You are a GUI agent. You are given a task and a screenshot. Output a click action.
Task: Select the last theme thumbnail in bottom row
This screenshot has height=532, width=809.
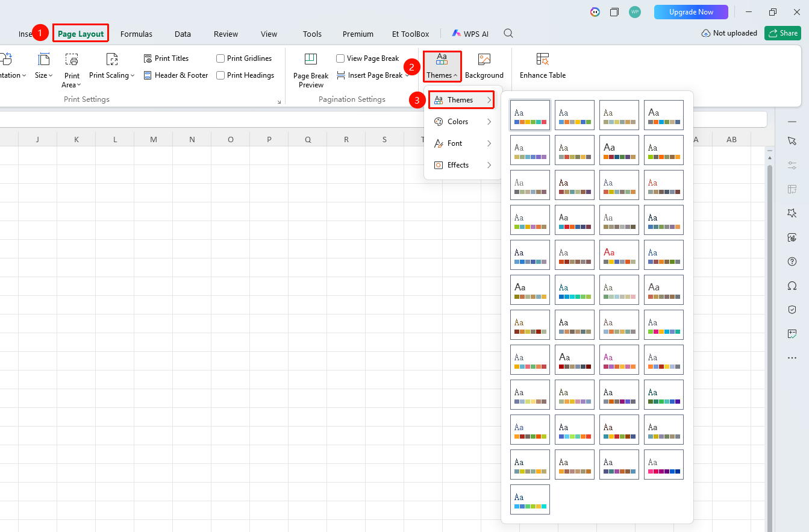pos(530,500)
